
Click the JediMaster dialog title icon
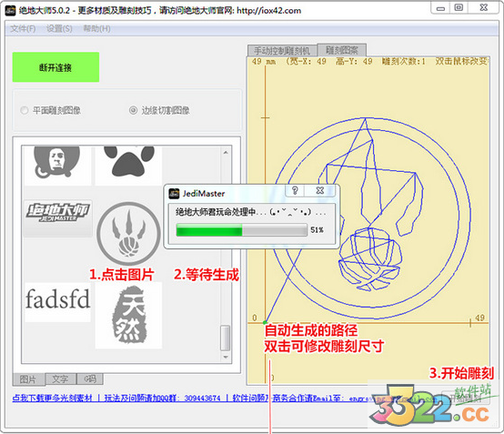pos(174,193)
